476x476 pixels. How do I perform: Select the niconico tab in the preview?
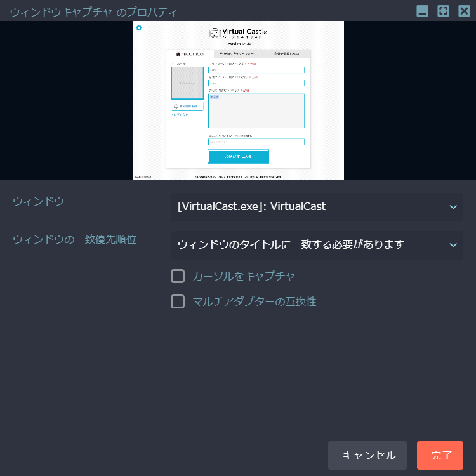[190, 54]
